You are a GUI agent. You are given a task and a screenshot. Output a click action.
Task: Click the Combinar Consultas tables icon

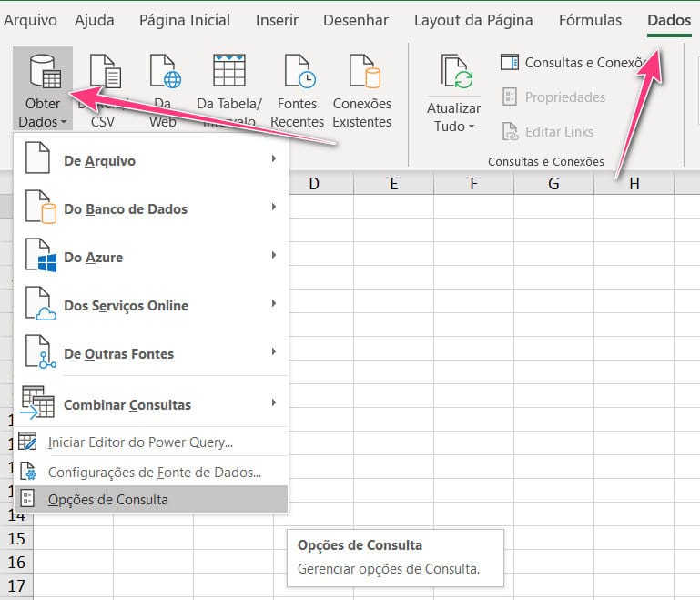pos(37,402)
